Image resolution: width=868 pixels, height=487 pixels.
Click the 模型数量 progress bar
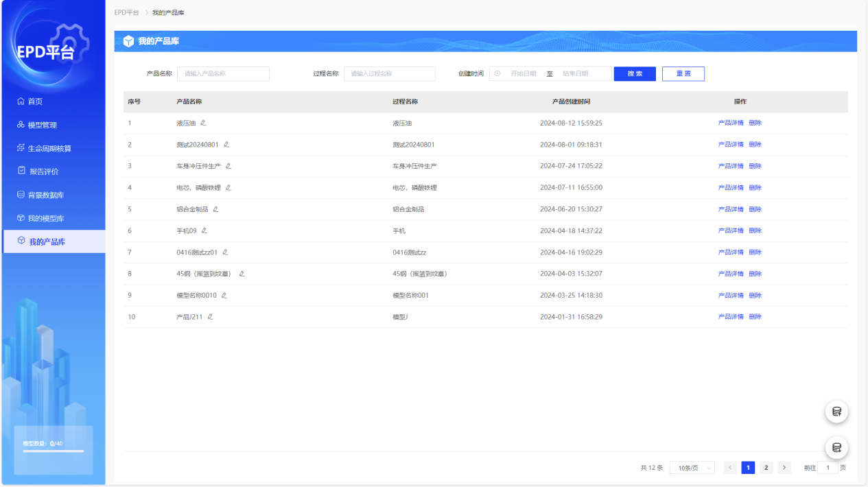(54, 451)
